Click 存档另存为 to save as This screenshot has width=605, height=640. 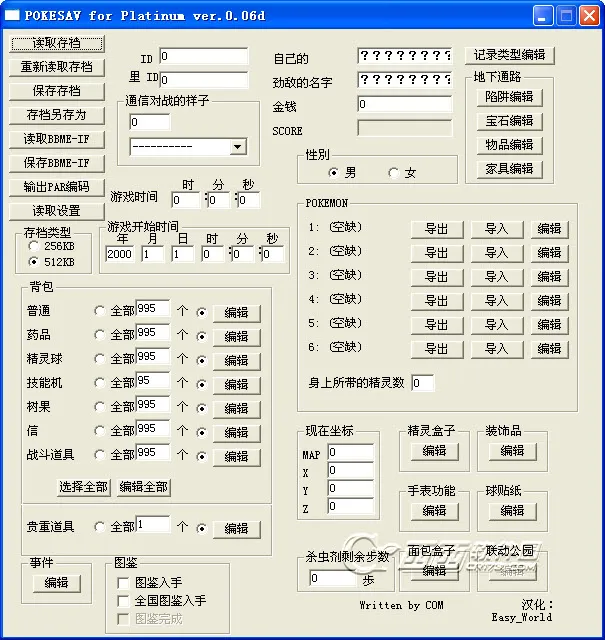56,115
